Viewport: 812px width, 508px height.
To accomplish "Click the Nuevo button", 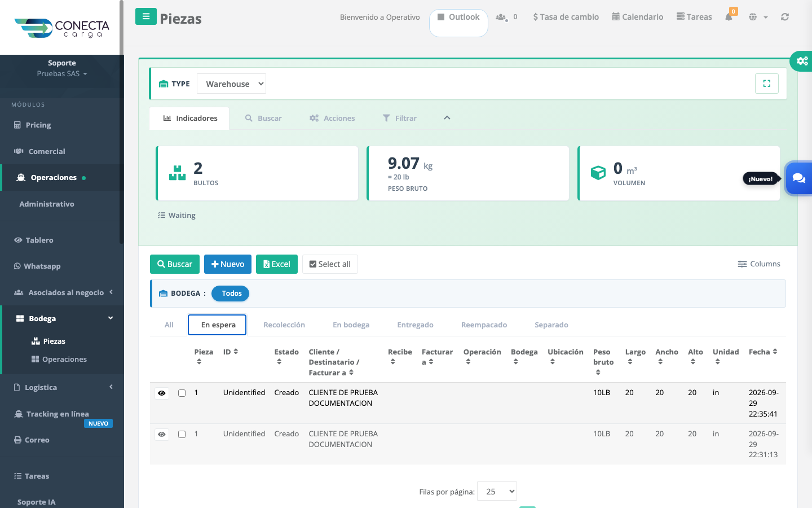I will click(228, 264).
